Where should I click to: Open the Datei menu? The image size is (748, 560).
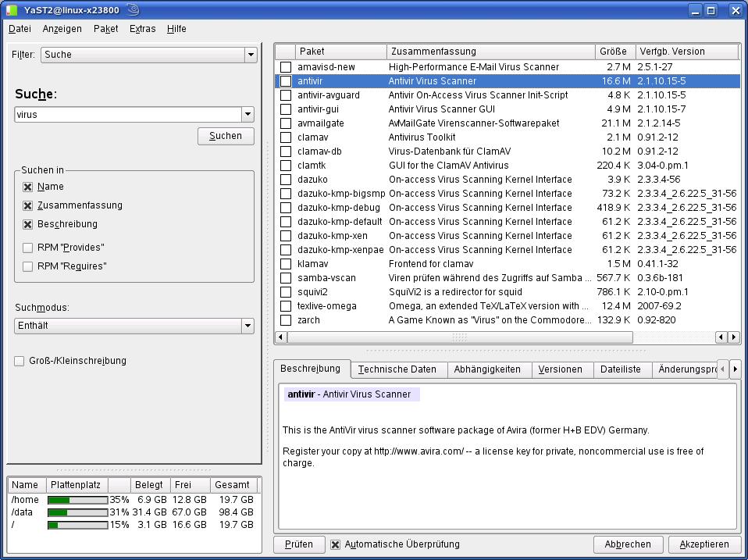[20, 29]
